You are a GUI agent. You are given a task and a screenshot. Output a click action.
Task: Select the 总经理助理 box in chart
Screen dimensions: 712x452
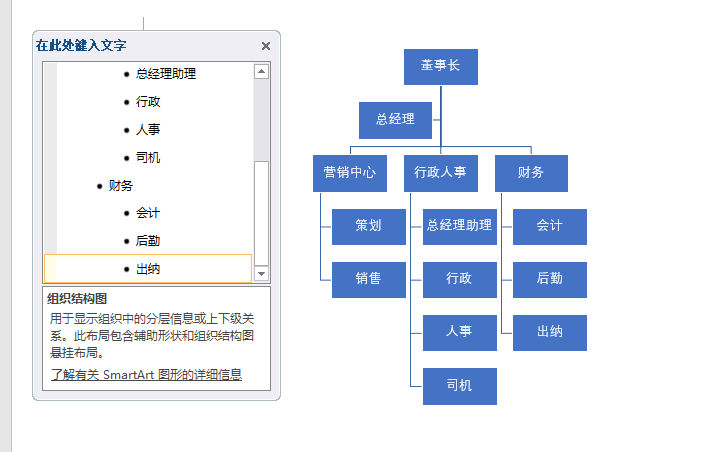(x=460, y=227)
